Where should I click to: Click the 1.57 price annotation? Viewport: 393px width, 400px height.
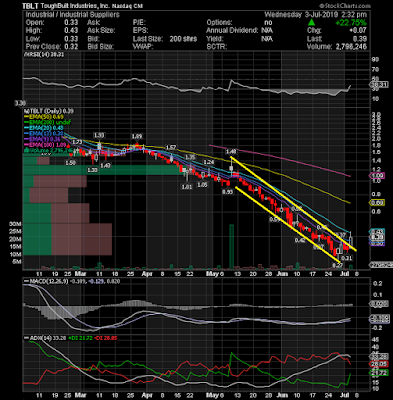[171, 147]
